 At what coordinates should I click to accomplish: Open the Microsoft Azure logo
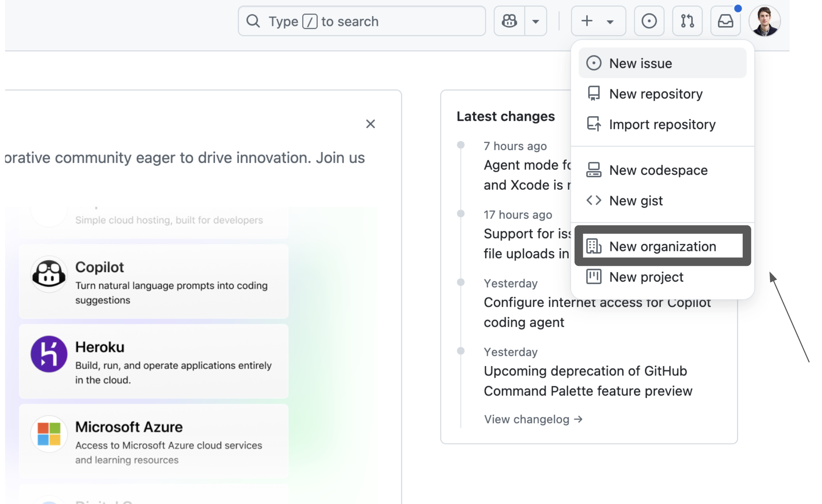(49, 434)
